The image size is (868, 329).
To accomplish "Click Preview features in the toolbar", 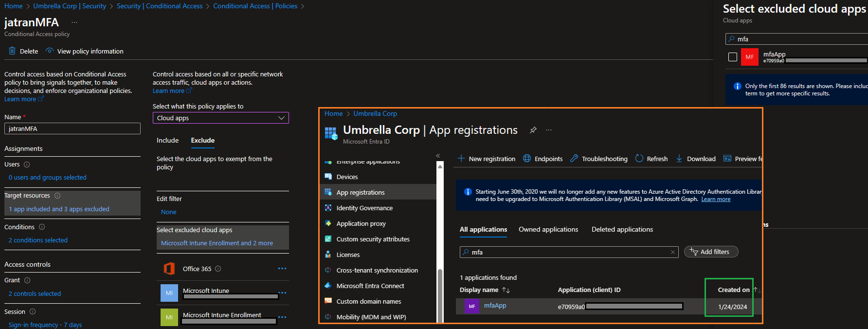I will click(x=743, y=159).
